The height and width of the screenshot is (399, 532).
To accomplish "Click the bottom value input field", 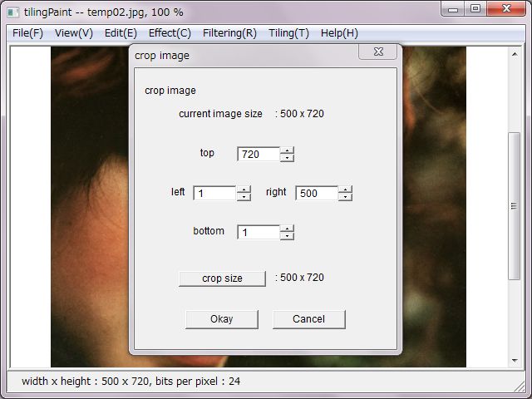I will click(259, 233).
